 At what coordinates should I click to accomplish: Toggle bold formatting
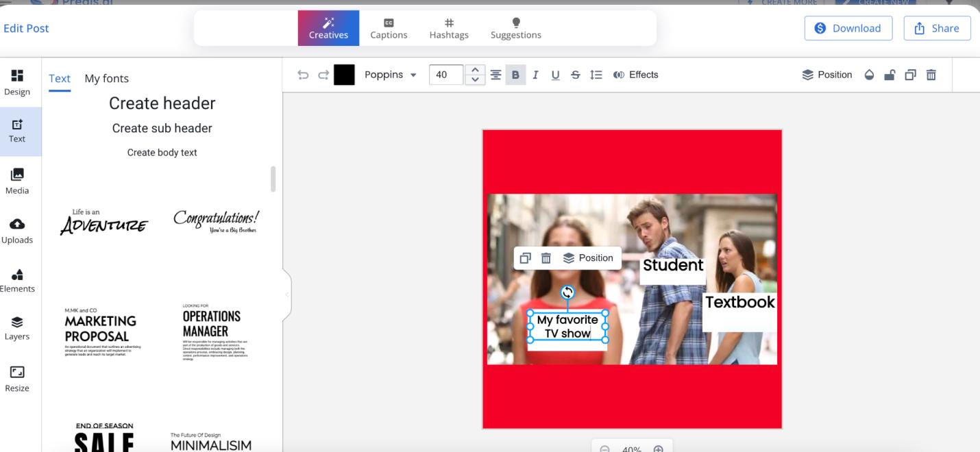pos(516,75)
